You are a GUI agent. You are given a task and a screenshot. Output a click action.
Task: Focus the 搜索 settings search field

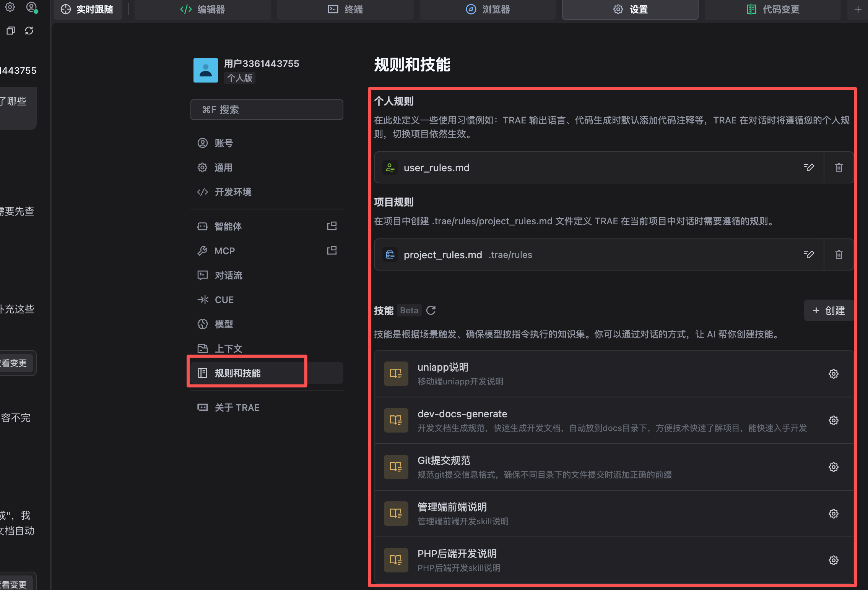click(x=267, y=110)
